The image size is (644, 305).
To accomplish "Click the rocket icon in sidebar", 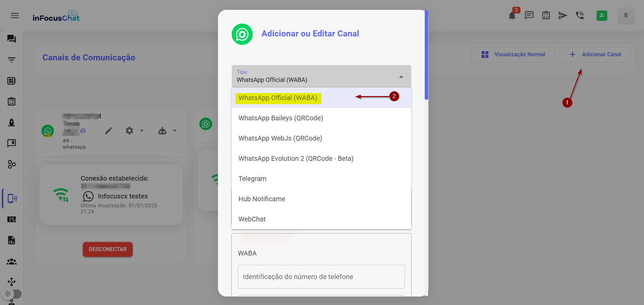I will pos(12,123).
